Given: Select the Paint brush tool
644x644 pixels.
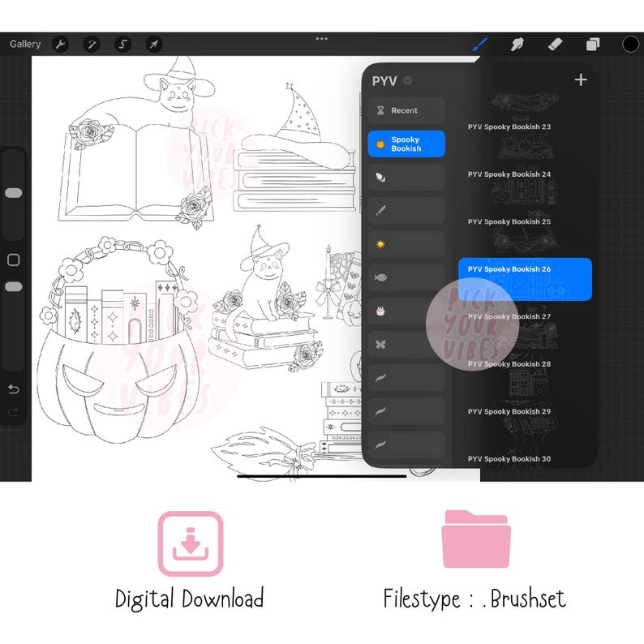Looking at the screenshot, I should (x=479, y=44).
